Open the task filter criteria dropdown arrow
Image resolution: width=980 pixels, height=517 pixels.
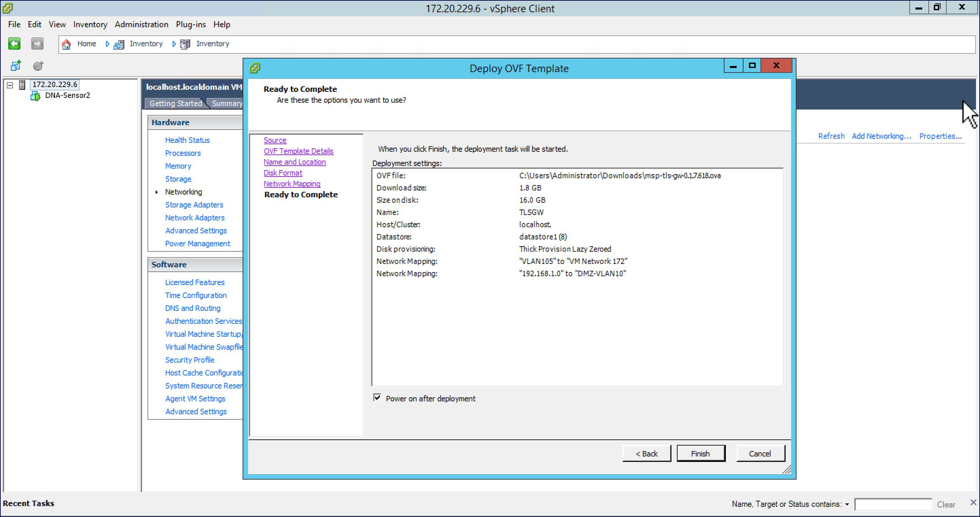pyautogui.click(x=847, y=504)
